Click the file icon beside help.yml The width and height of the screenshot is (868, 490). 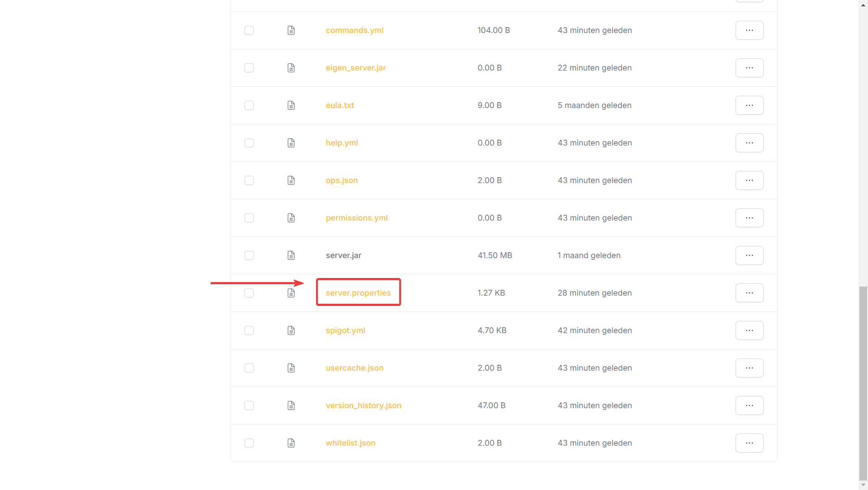coord(291,143)
